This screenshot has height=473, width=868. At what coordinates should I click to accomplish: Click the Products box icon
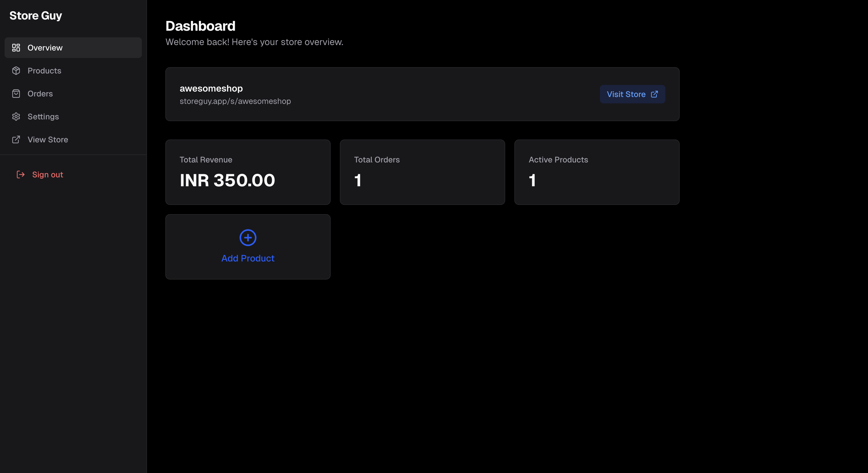[x=16, y=70]
